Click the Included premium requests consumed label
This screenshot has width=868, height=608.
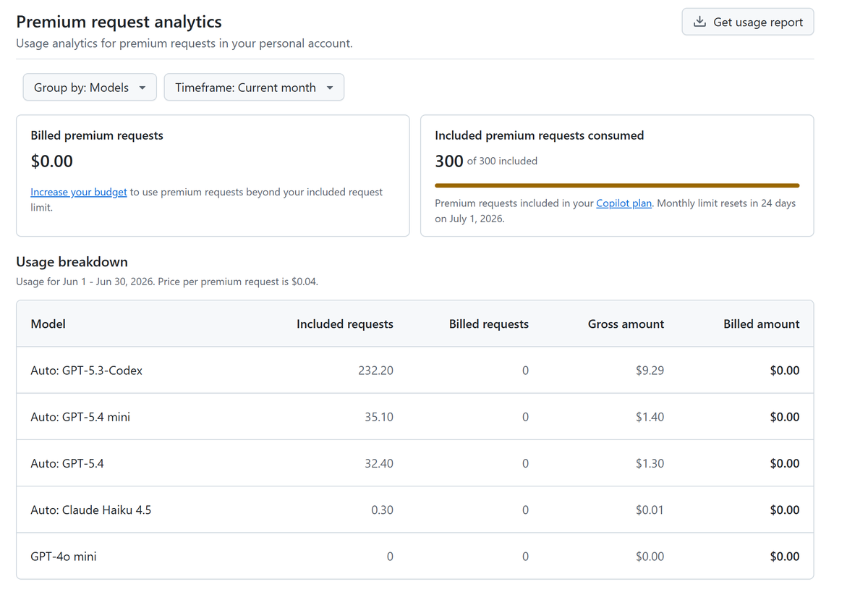tap(539, 135)
